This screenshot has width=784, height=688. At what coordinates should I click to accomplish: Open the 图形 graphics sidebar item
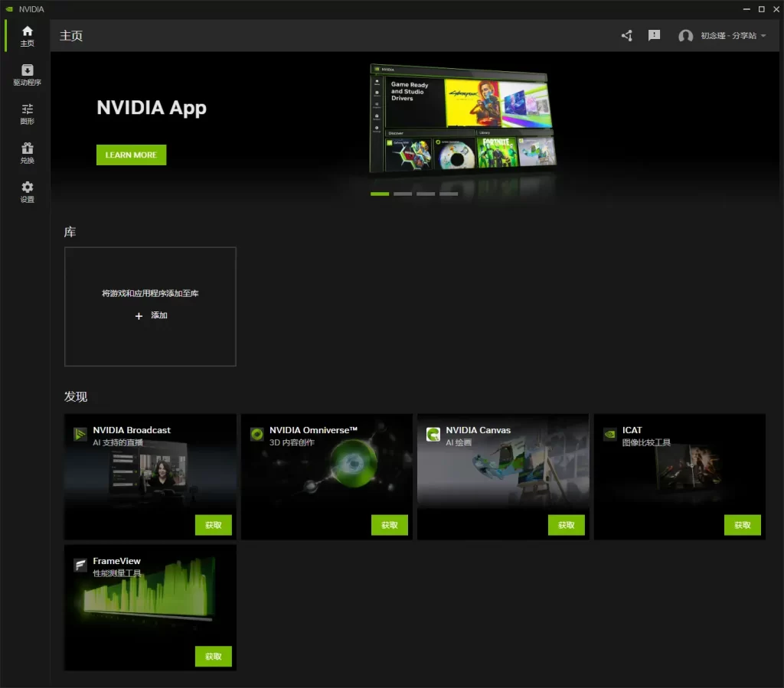27,114
